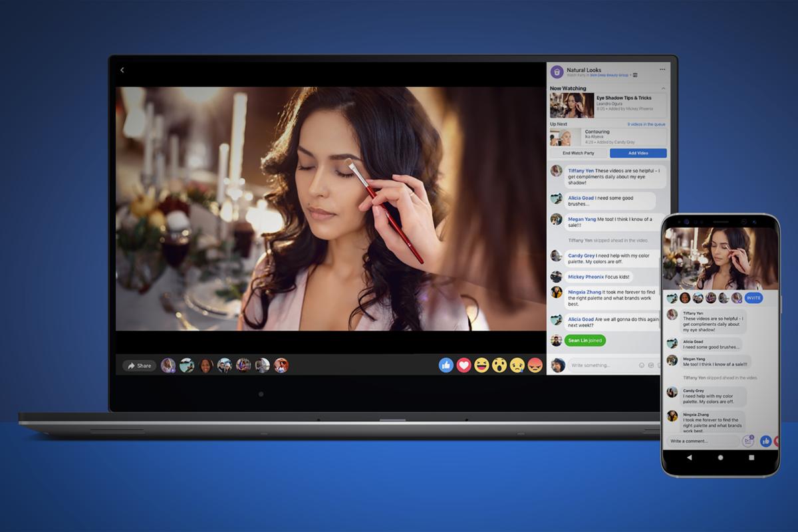Send the Angry red reaction
798x532 pixels.
tap(535, 364)
